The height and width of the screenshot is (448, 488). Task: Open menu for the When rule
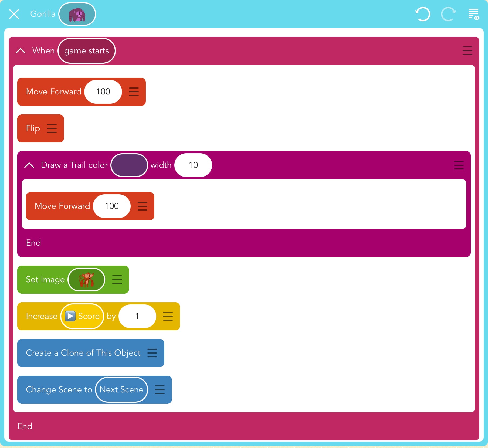[x=467, y=51]
